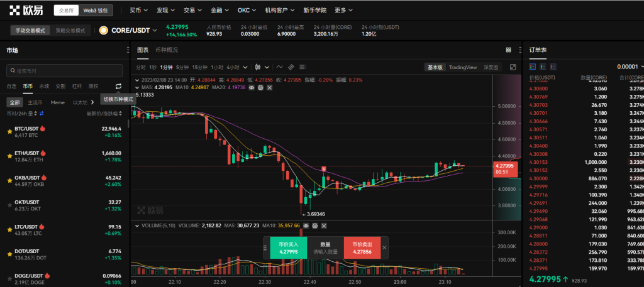Switch to Web3 钱包 mode

tap(96, 11)
